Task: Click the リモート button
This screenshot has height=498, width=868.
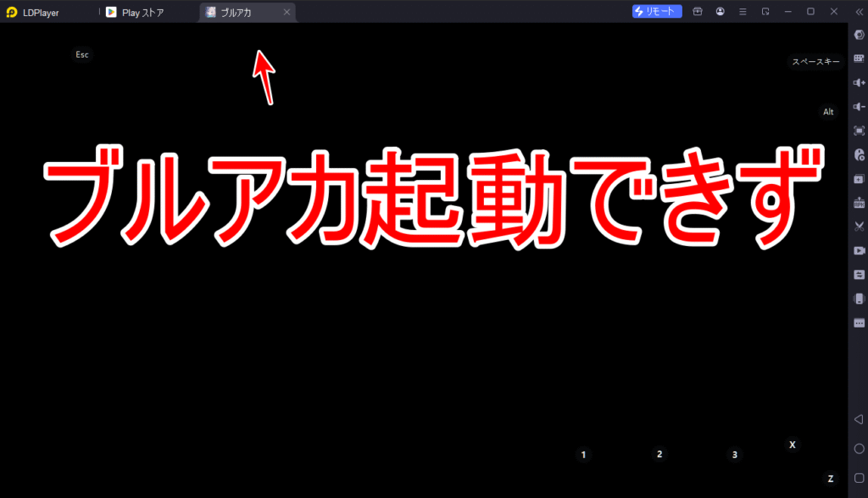Action: [x=657, y=11]
